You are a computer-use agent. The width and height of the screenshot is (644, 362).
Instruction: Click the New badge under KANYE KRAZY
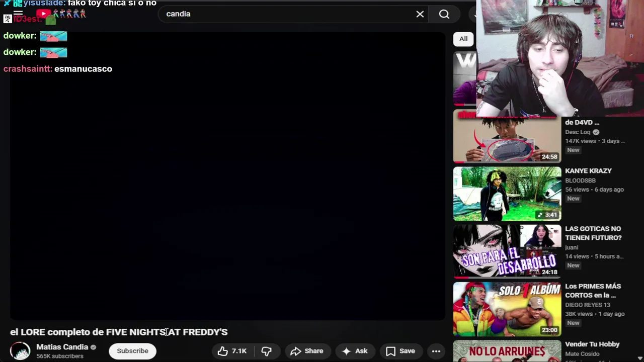[x=573, y=199]
